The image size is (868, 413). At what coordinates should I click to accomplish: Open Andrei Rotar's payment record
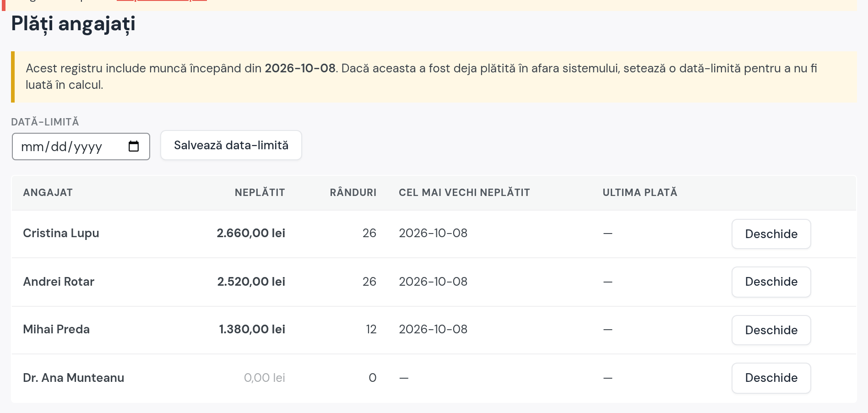click(x=771, y=282)
